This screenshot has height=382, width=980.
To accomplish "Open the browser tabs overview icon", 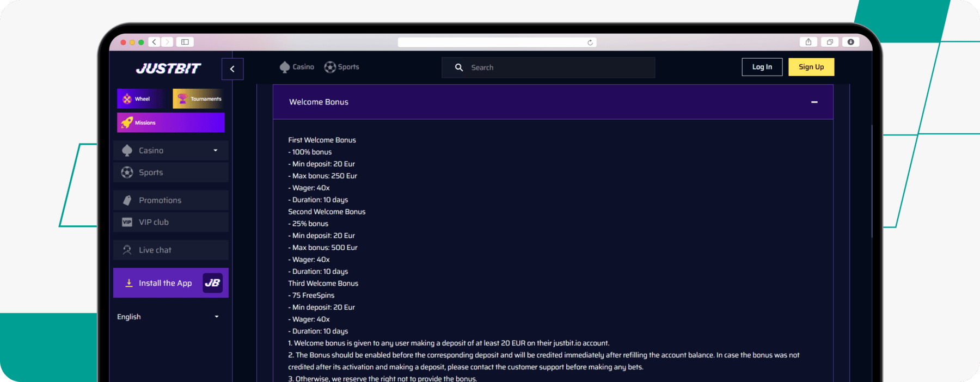I will tap(830, 42).
